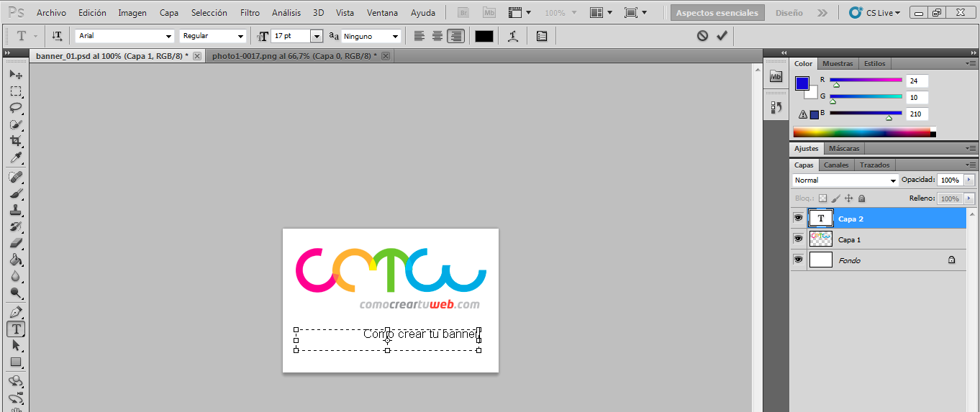Open the Ninguno anti-aliasing dropdown
The image size is (980, 412).
coord(394,36)
